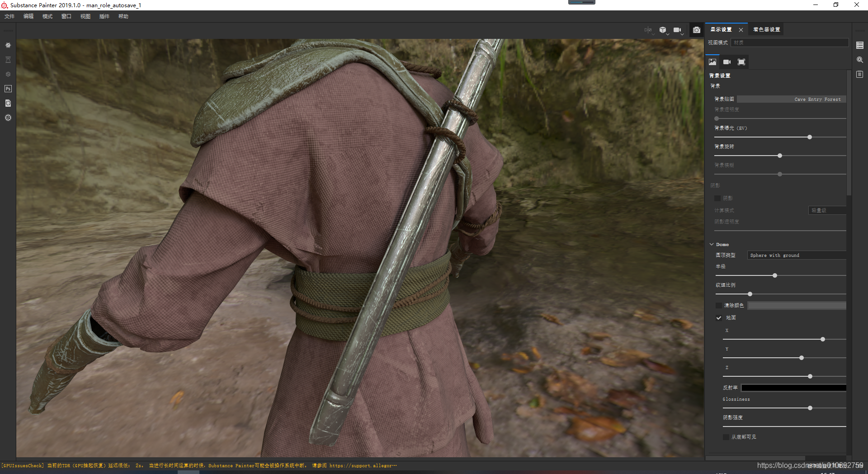The image size is (868, 474).
Task: Open the 视图 menu
Action: (x=85, y=16)
